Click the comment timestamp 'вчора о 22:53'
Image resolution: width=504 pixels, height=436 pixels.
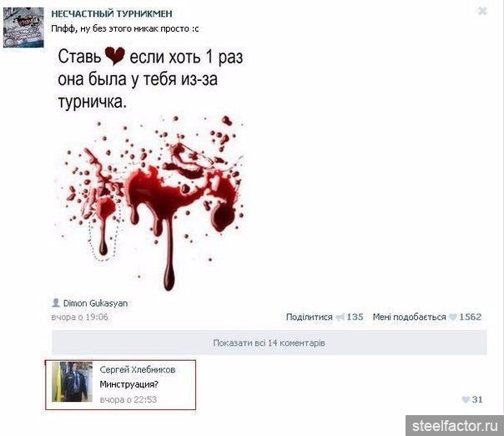(x=129, y=399)
